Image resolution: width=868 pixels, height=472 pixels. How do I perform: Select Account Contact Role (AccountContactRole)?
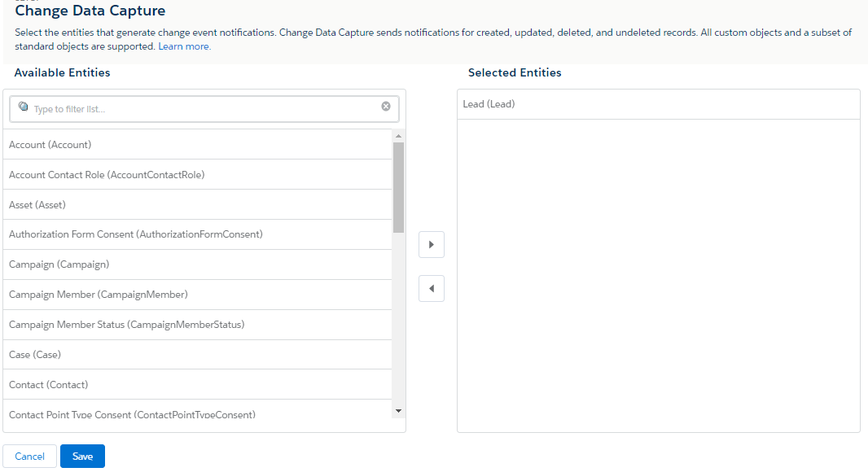tap(198, 174)
